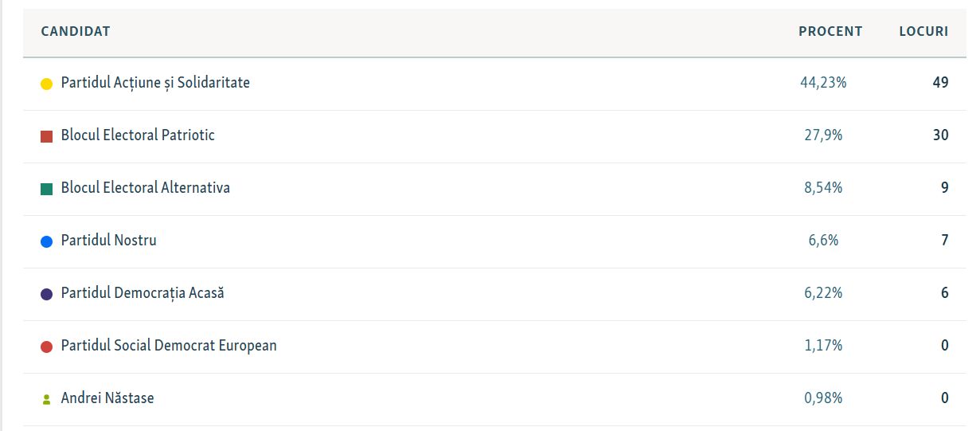
Task: Open Blocul Electoral Patriotic entry
Action: pyautogui.click(x=138, y=135)
